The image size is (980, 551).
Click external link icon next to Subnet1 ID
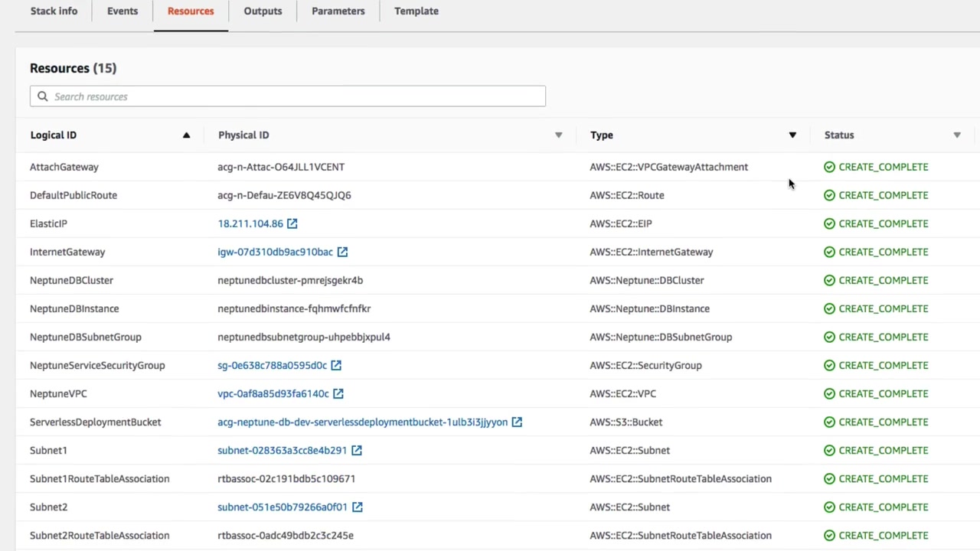click(x=356, y=450)
